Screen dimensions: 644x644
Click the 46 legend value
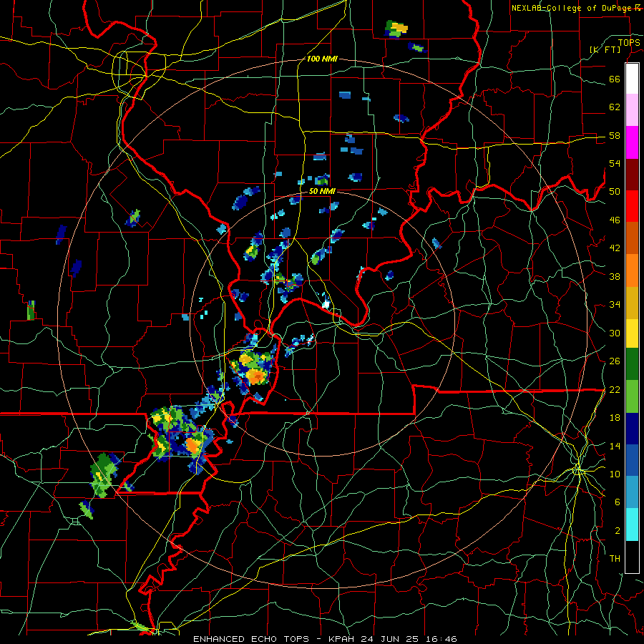click(615, 220)
